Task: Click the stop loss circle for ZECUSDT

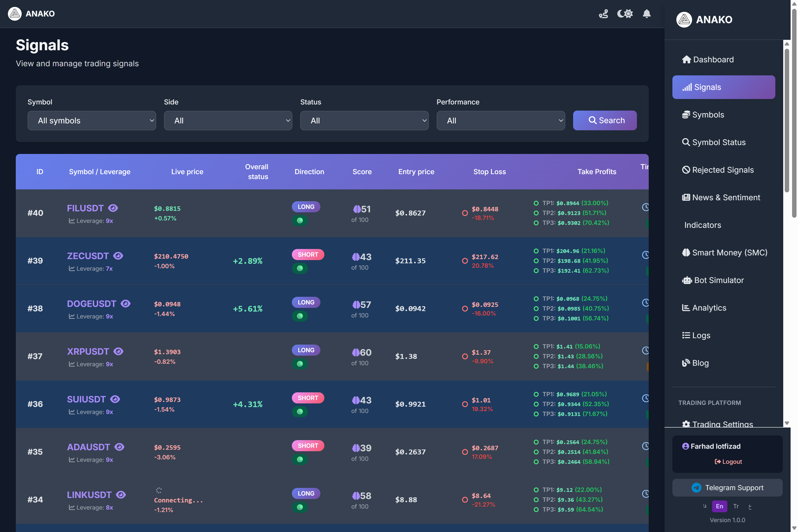Action: (465, 261)
